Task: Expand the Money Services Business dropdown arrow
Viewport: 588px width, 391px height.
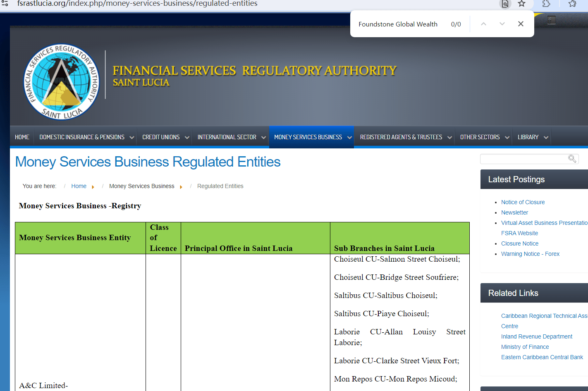Action: click(349, 137)
